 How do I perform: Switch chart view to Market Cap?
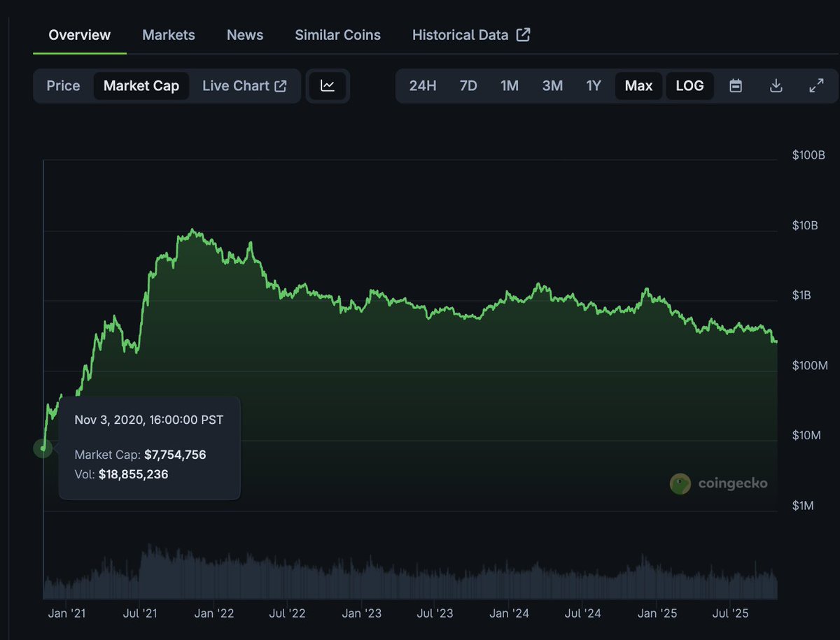pos(141,85)
